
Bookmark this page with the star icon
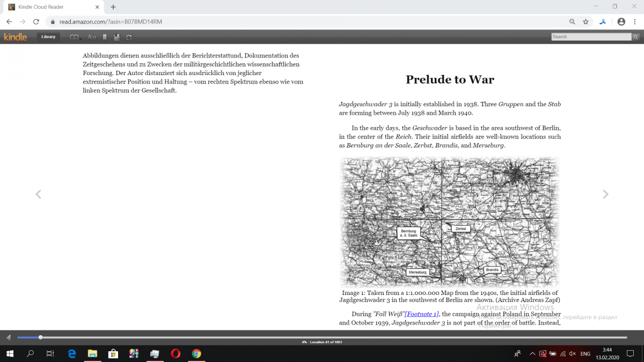586,22
